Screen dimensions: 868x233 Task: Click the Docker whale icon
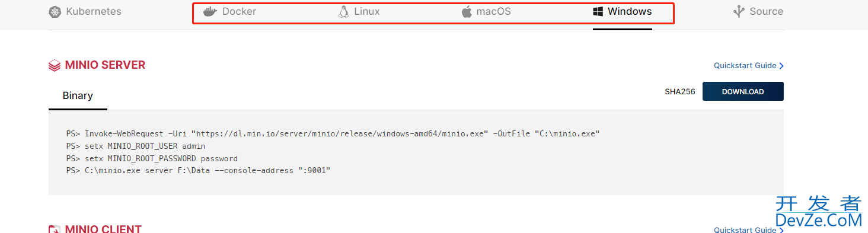[210, 12]
